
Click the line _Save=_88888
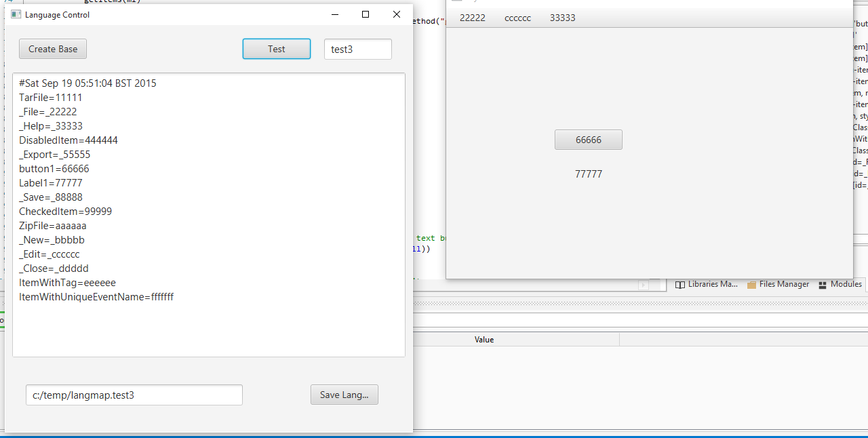point(51,197)
